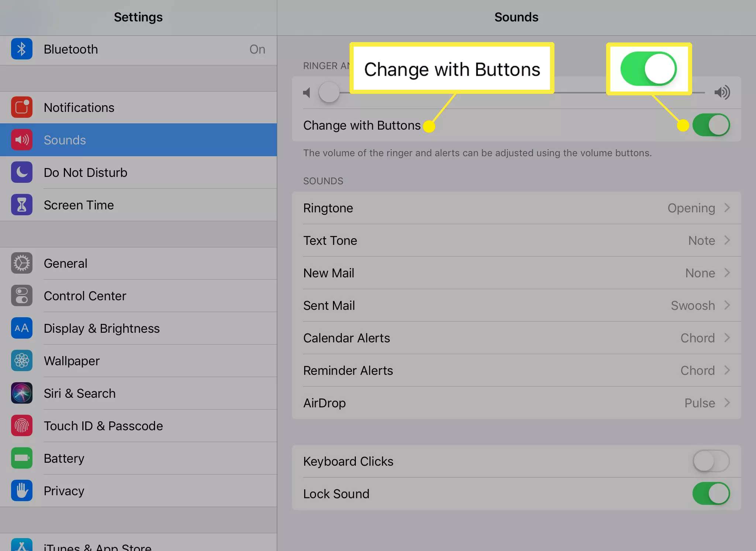Disable Keyboard Clicks toggle
Viewport: 756px width, 551px height.
coord(710,461)
